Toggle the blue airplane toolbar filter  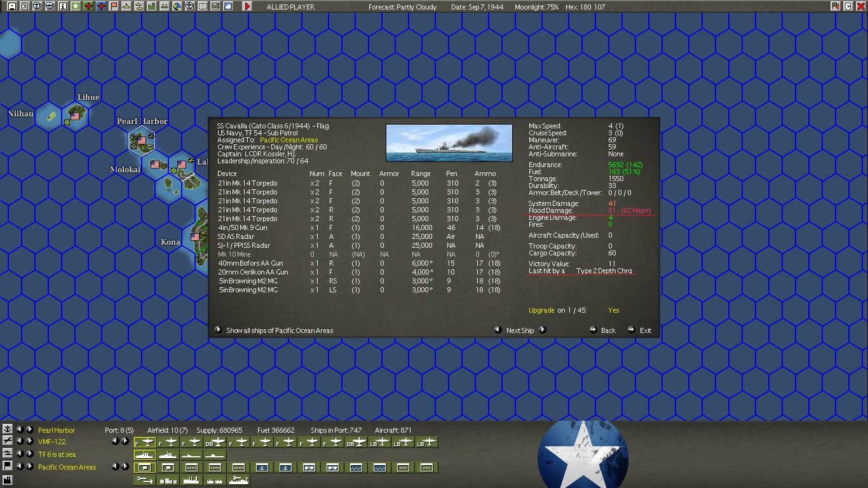[x=100, y=6]
